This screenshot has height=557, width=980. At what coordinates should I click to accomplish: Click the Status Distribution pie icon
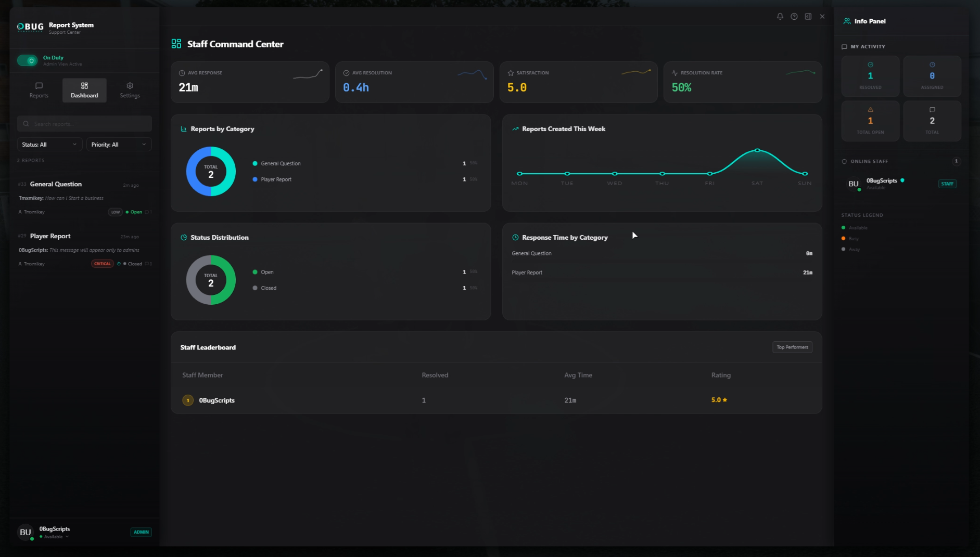[x=183, y=238]
